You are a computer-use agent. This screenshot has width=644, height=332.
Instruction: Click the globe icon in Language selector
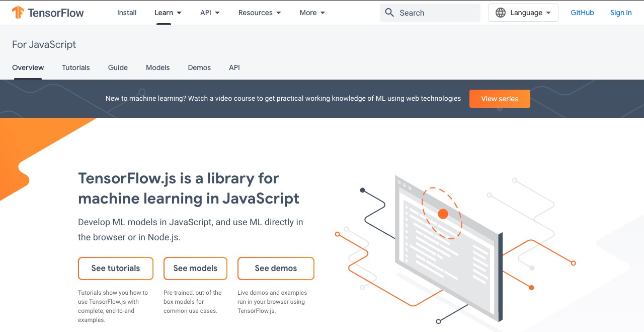pos(500,13)
